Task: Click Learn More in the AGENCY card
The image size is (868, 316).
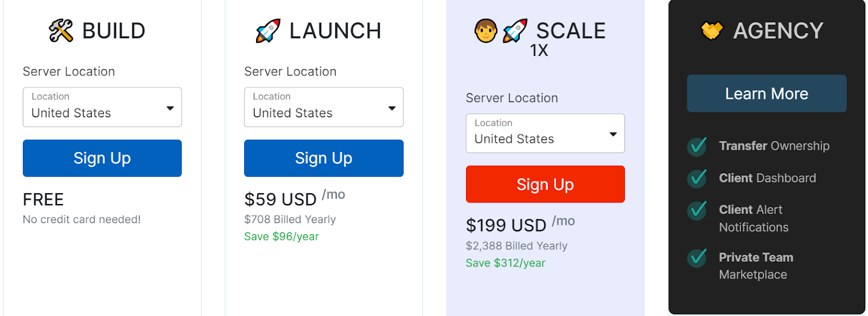Action: (766, 93)
